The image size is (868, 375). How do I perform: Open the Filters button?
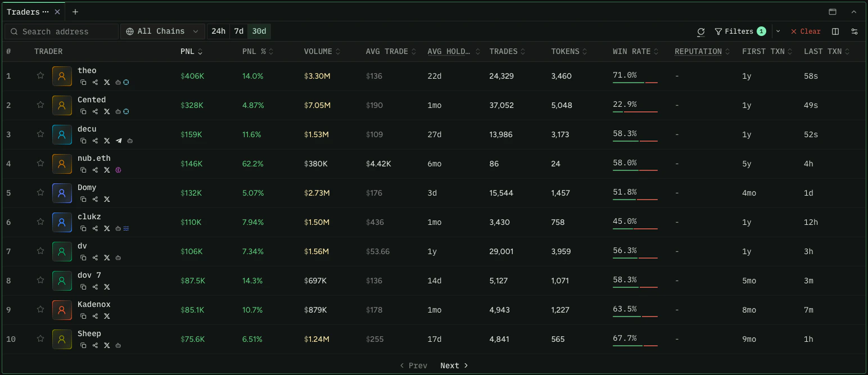pos(740,31)
